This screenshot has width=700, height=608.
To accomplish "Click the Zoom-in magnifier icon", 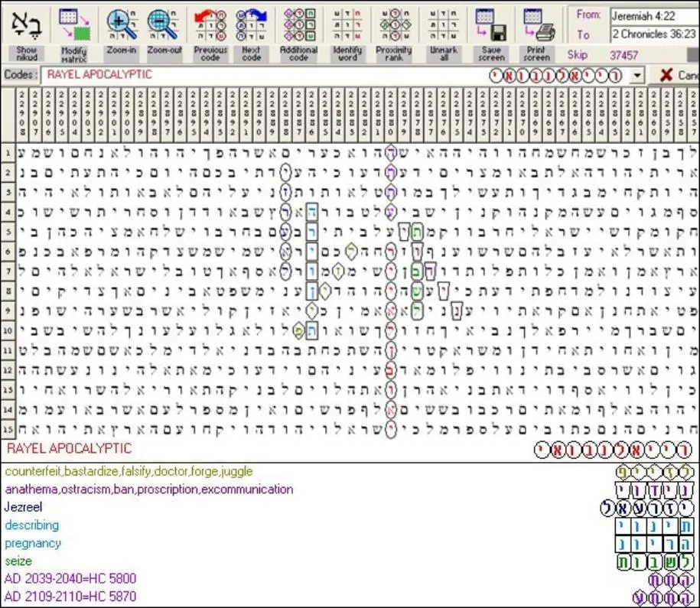I will pyautogui.click(x=122, y=24).
